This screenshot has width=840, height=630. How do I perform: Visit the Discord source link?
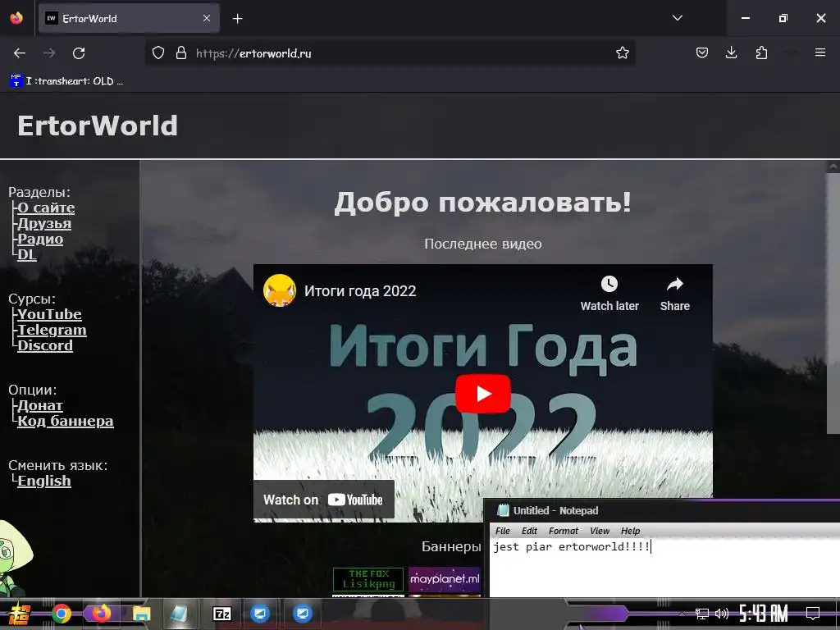(x=45, y=345)
